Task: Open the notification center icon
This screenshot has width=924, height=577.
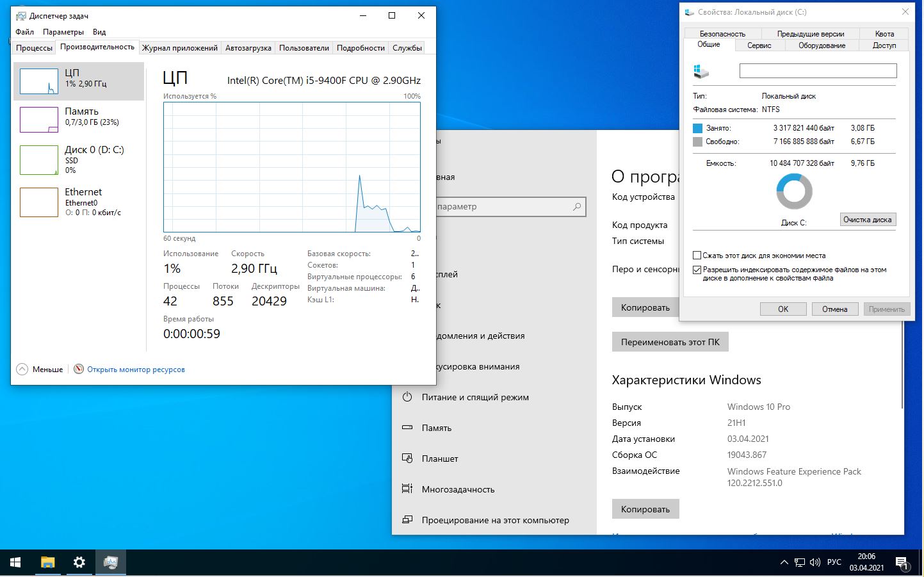Action: coord(902,563)
